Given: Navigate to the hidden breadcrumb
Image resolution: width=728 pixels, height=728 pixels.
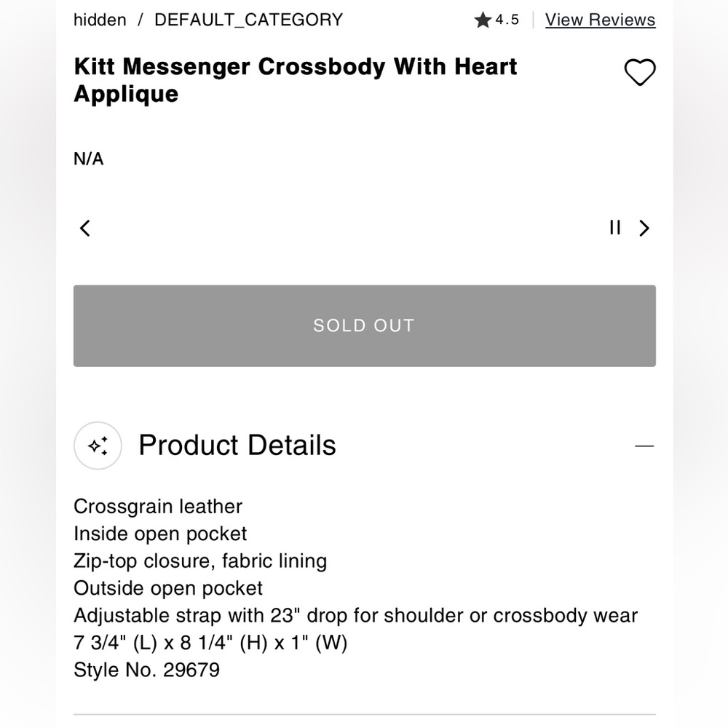Looking at the screenshot, I should click(100, 20).
